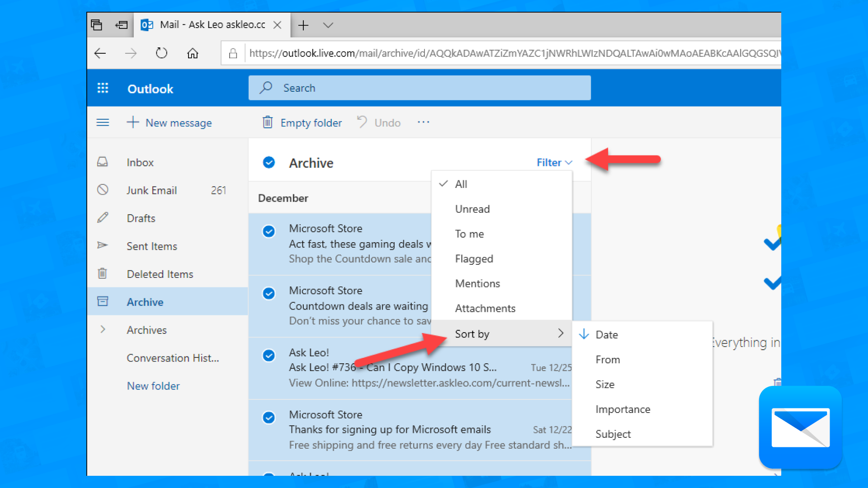Image resolution: width=868 pixels, height=488 pixels.
Task: Click the Undo arrow icon
Action: pyautogui.click(x=361, y=122)
